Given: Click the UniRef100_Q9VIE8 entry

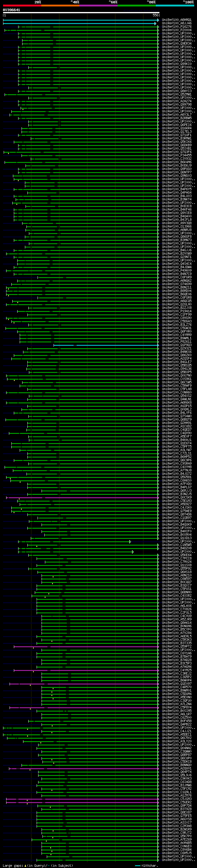Looking at the screenshot, I should (x=177, y=213).
